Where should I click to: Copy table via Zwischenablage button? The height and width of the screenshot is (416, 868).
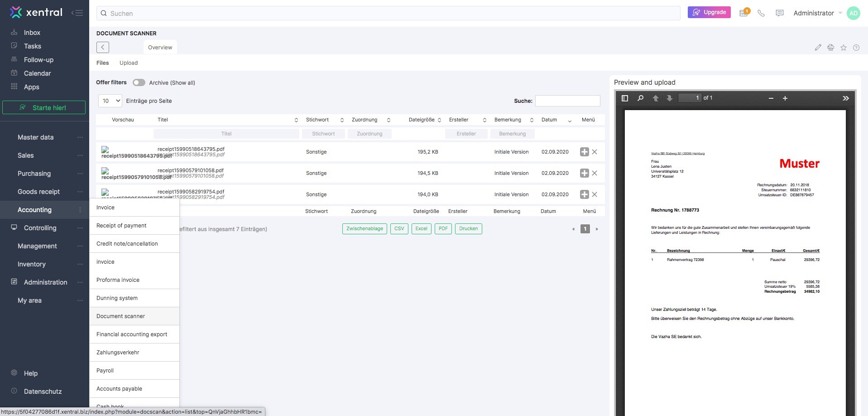[x=365, y=229]
